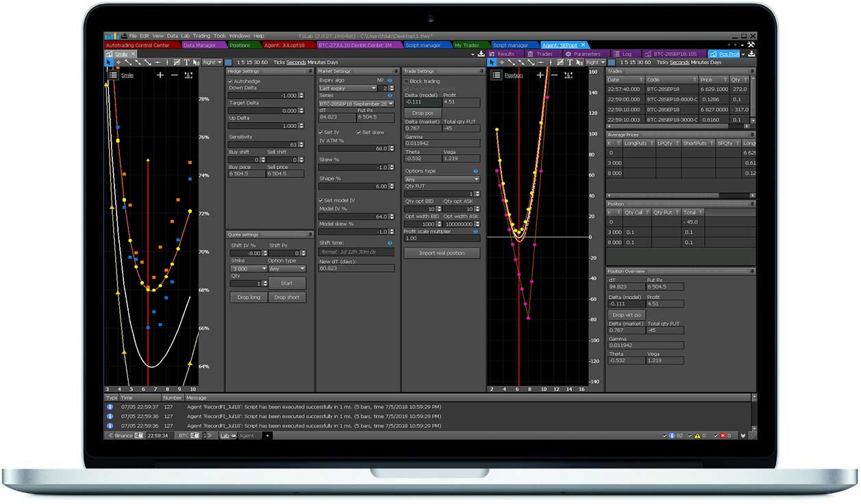Select the arrow pointer tool in Smile chart toolbar
This screenshot has width=861, height=504.
(108, 62)
